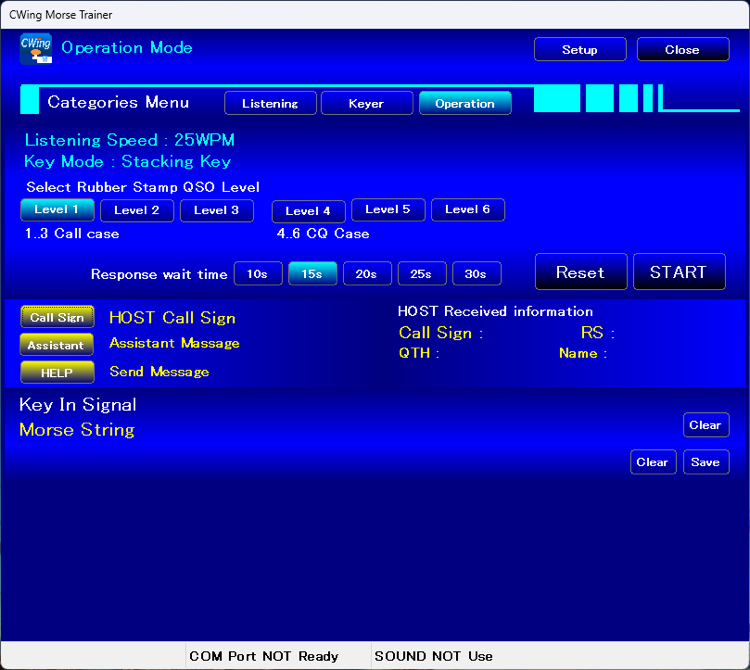Clear the Key In Signal field

(705, 425)
